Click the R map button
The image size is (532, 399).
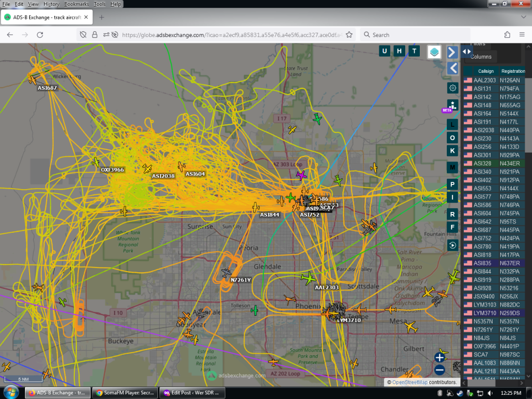pyautogui.click(x=453, y=215)
